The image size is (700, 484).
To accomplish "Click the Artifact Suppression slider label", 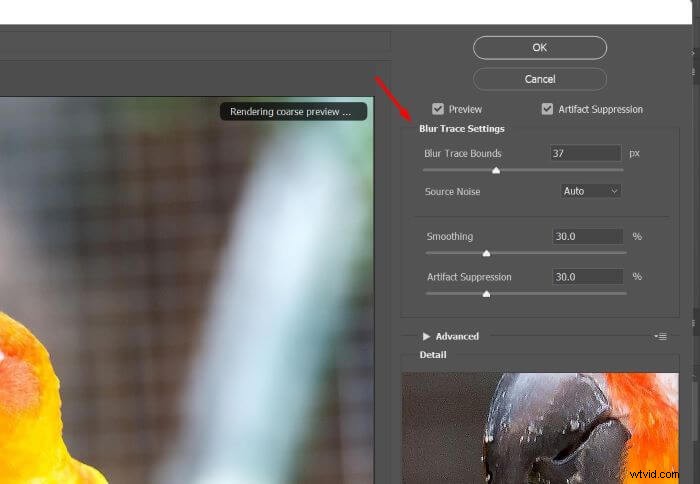I will (469, 277).
